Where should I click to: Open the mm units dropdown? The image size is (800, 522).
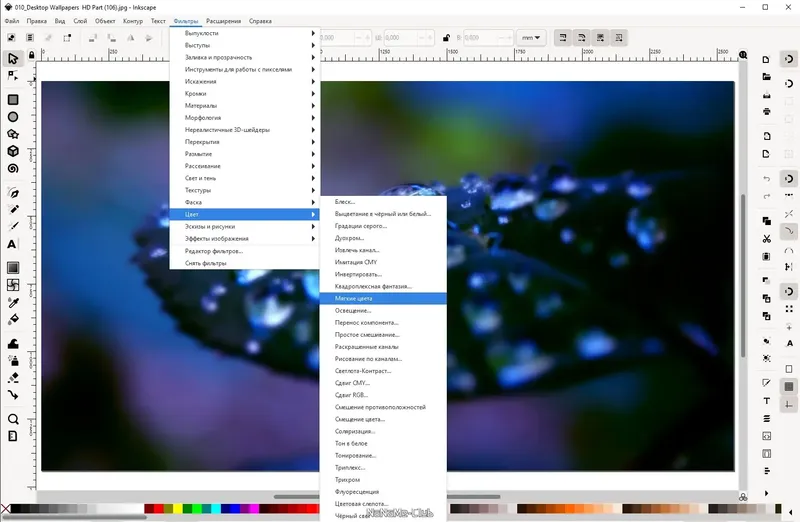click(x=531, y=38)
